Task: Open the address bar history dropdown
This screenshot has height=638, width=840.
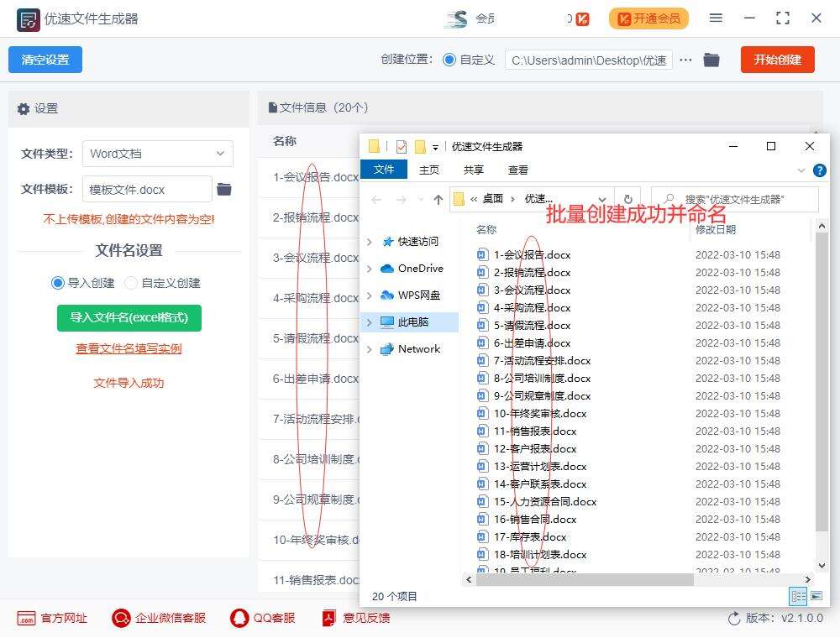Action: pos(602,200)
